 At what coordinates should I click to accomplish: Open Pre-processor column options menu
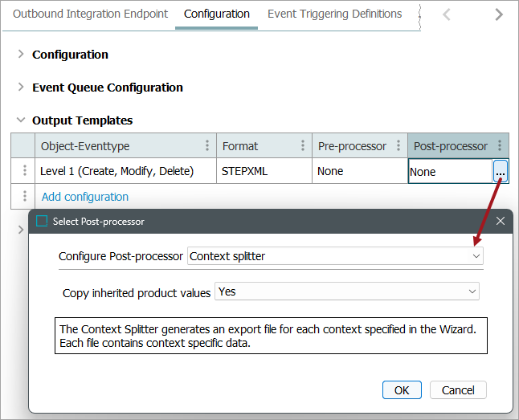pos(398,146)
